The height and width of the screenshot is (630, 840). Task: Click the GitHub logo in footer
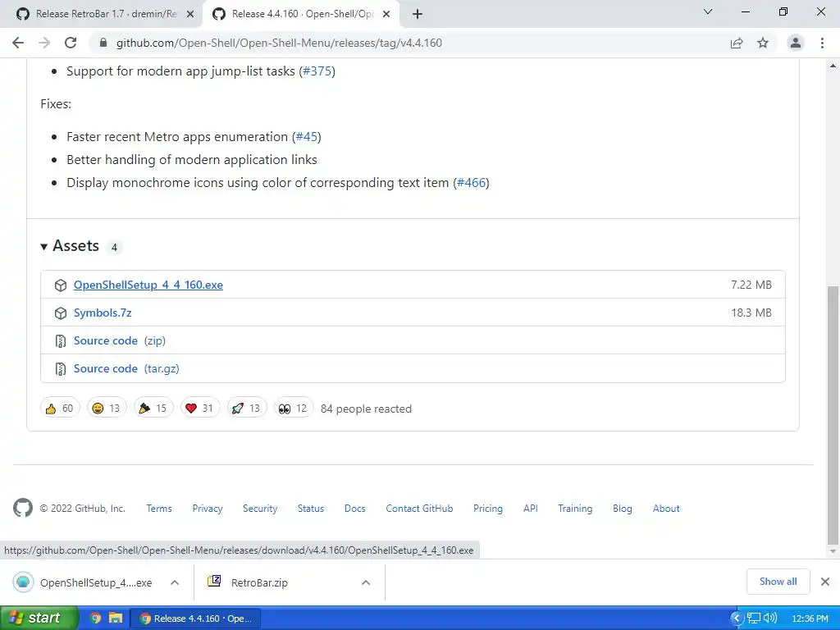[22, 509]
